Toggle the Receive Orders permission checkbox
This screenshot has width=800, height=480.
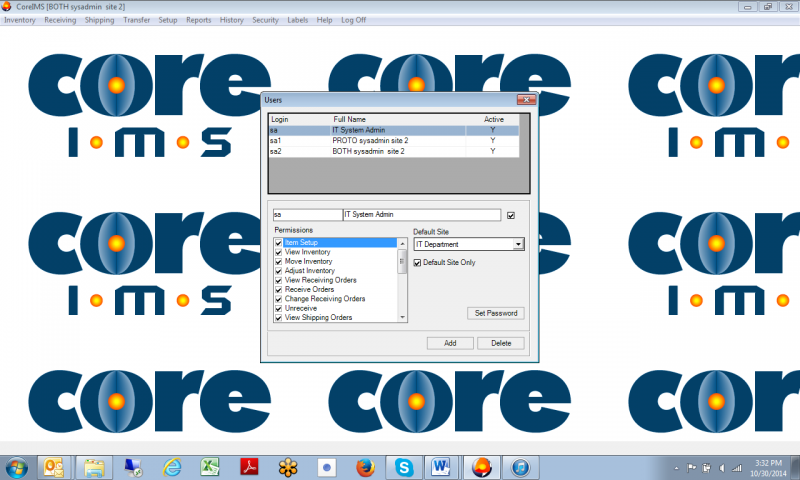tap(279, 289)
